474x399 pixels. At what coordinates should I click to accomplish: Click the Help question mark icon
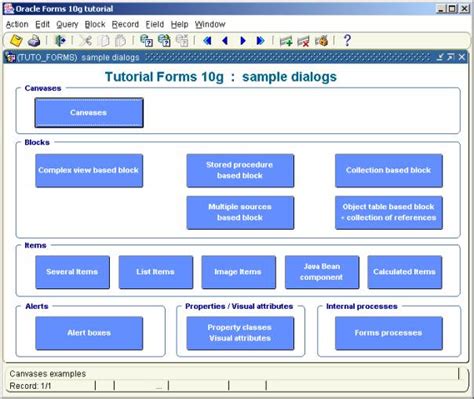click(x=347, y=41)
